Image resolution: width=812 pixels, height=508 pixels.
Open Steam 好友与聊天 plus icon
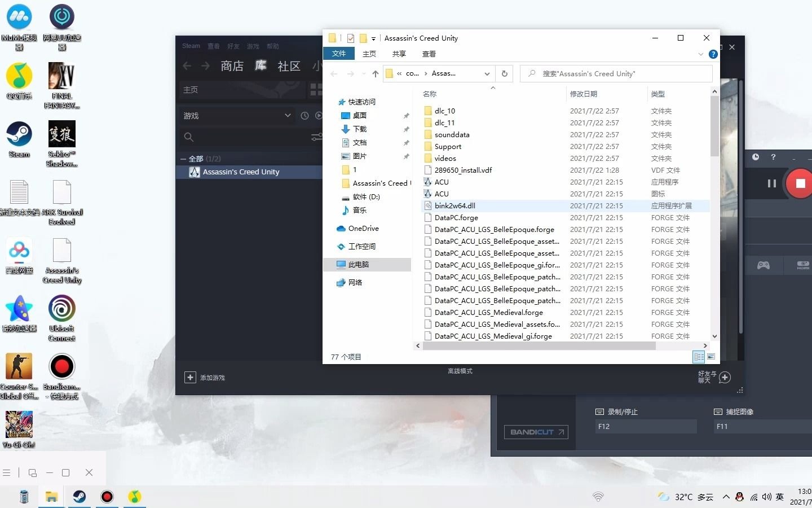(x=725, y=377)
